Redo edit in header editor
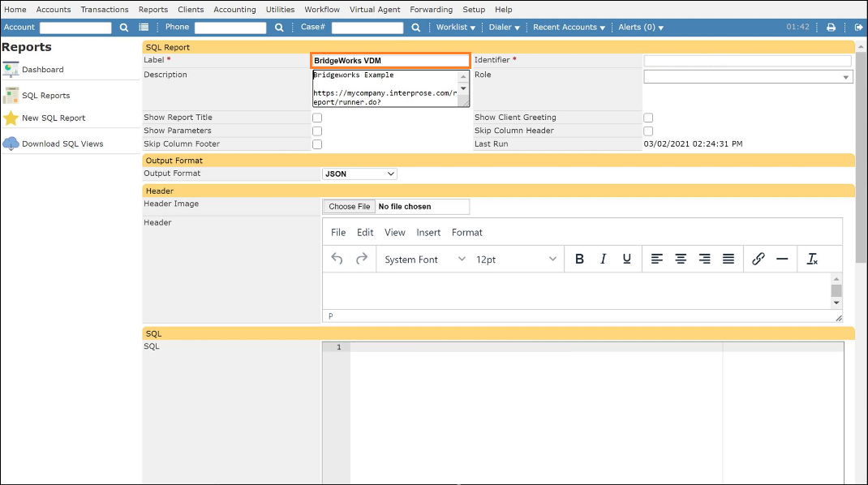The height and width of the screenshot is (485, 868). [x=362, y=259]
